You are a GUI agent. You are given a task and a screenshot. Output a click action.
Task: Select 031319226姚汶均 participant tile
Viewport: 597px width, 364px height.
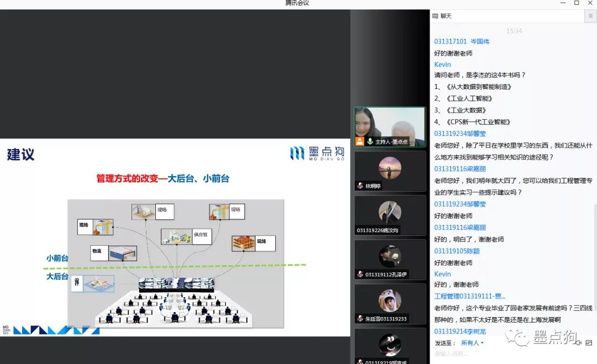[x=390, y=215]
